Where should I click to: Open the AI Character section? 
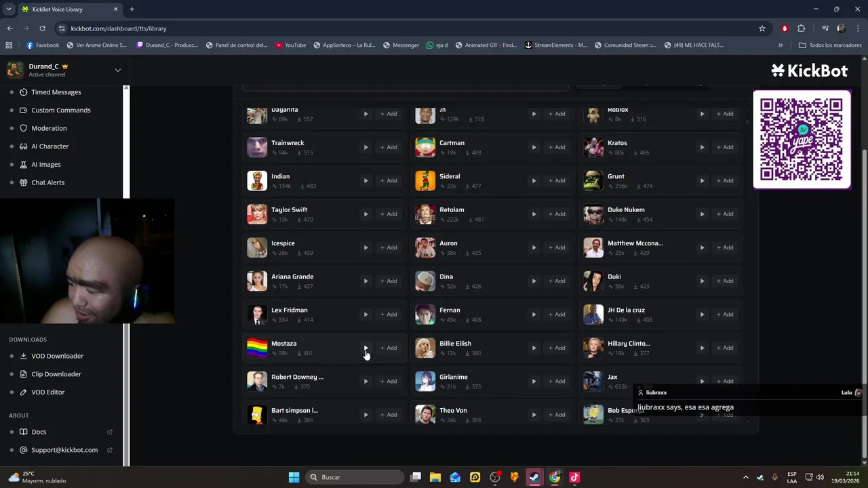(50, 146)
